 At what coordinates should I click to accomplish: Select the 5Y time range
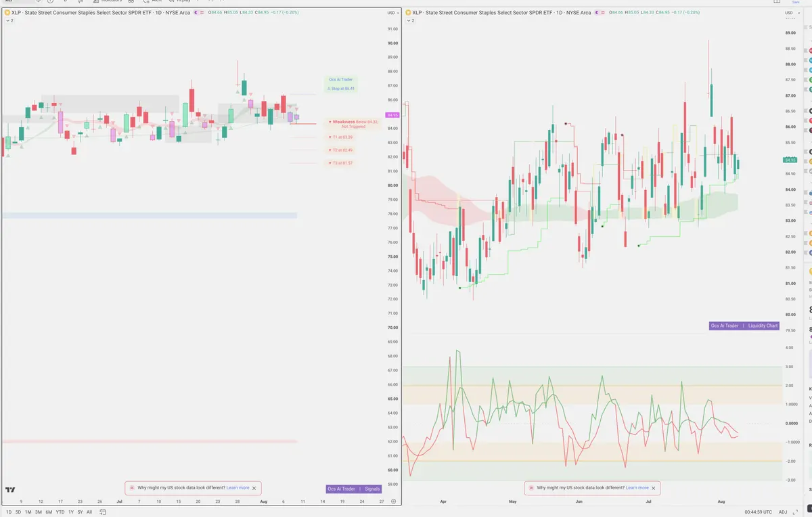[x=81, y=512]
